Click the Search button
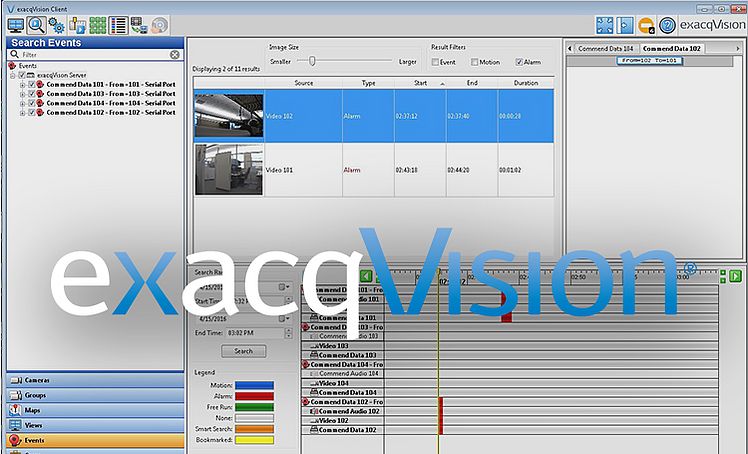This screenshot has width=748, height=454. coord(244,351)
